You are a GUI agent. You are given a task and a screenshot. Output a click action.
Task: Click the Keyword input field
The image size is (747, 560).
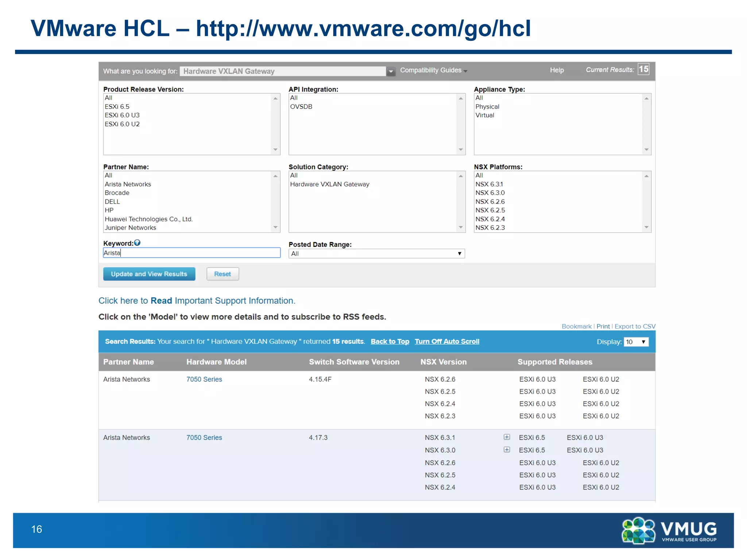[192, 253]
